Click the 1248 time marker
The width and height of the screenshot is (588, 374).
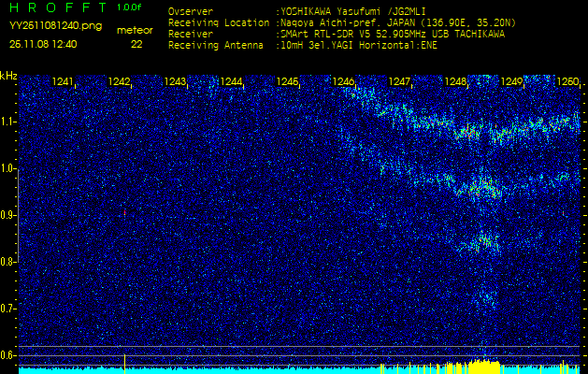tap(455, 82)
